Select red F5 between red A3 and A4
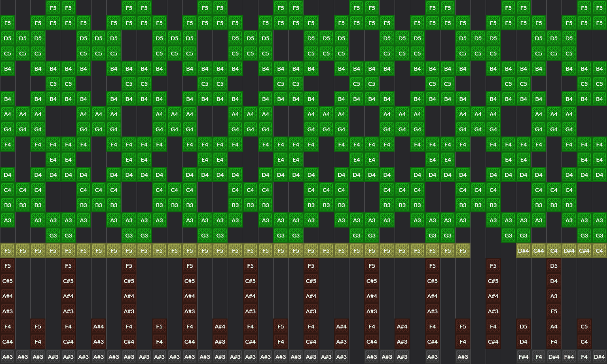Screen dimensions: 607x364 tap(554, 311)
